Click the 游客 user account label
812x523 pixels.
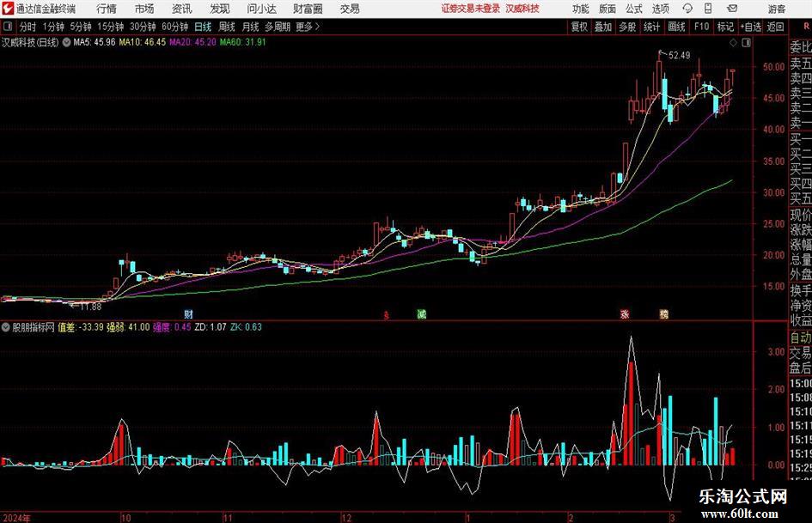(776, 9)
